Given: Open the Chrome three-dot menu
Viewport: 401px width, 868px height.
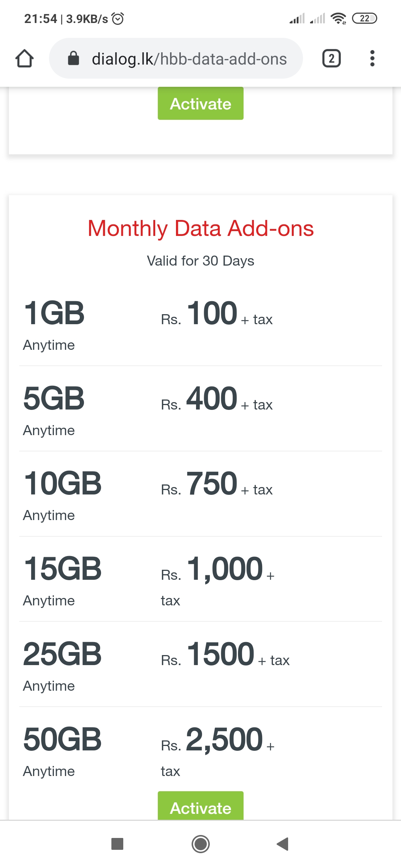Looking at the screenshot, I should 372,59.
